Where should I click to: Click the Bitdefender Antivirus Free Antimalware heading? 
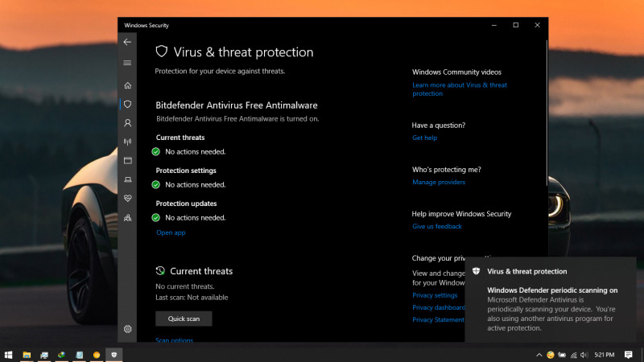pyautogui.click(x=237, y=105)
